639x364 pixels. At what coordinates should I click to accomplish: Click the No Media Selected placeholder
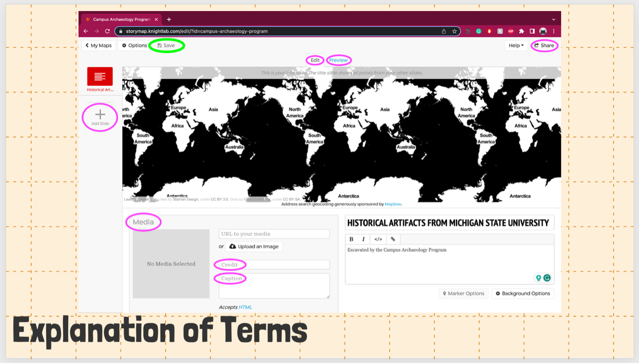pyautogui.click(x=171, y=264)
